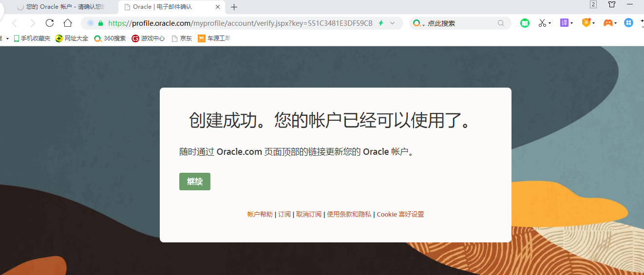Click into the 点此搜索 search box
The height and width of the screenshot is (275, 644).
(x=460, y=23)
